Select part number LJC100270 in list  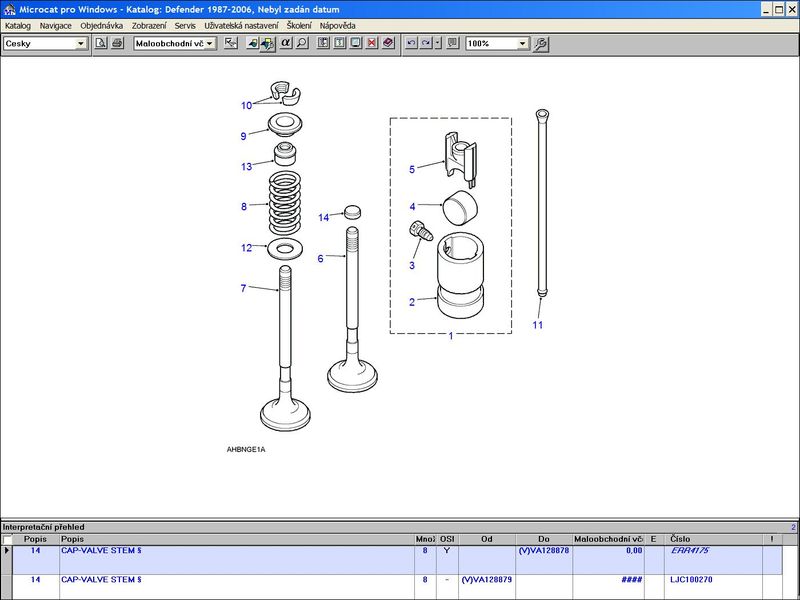click(690, 579)
